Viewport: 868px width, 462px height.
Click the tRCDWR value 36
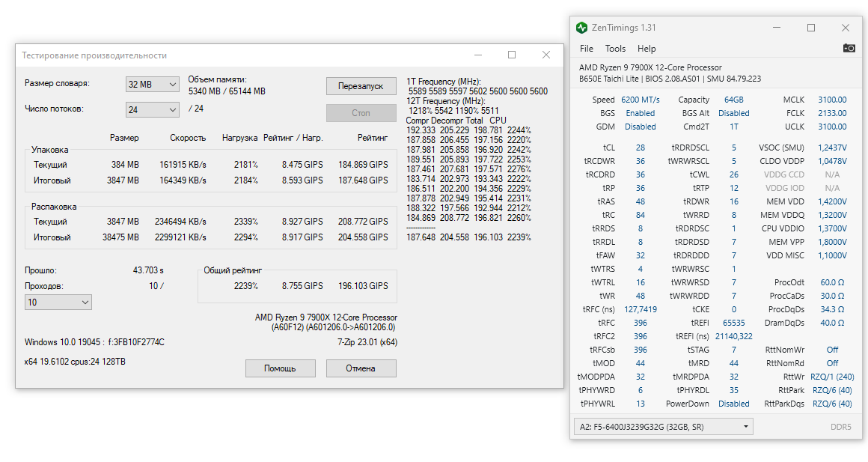(641, 161)
